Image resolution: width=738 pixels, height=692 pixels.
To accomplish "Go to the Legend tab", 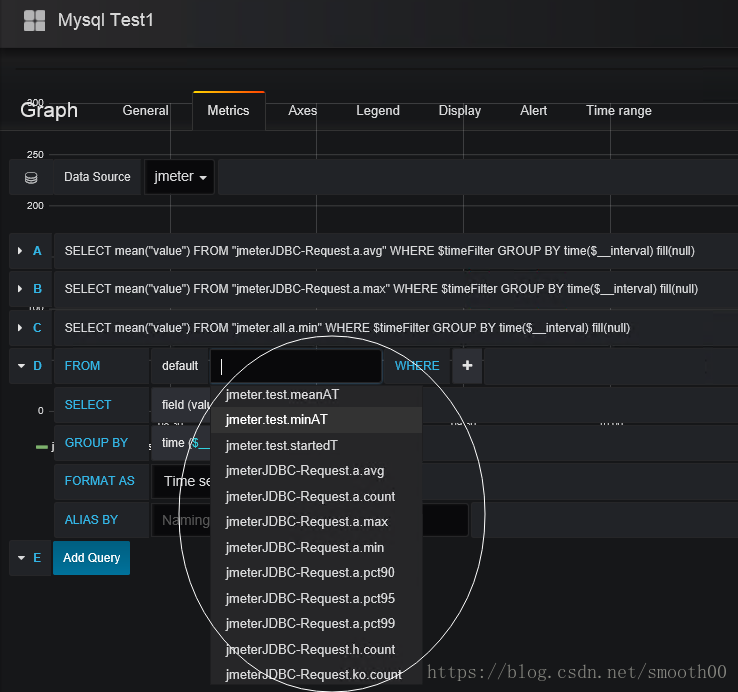I will click(377, 111).
